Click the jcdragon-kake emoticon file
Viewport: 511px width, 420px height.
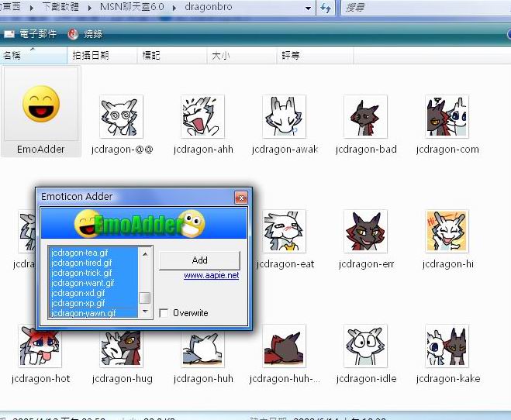tap(447, 346)
